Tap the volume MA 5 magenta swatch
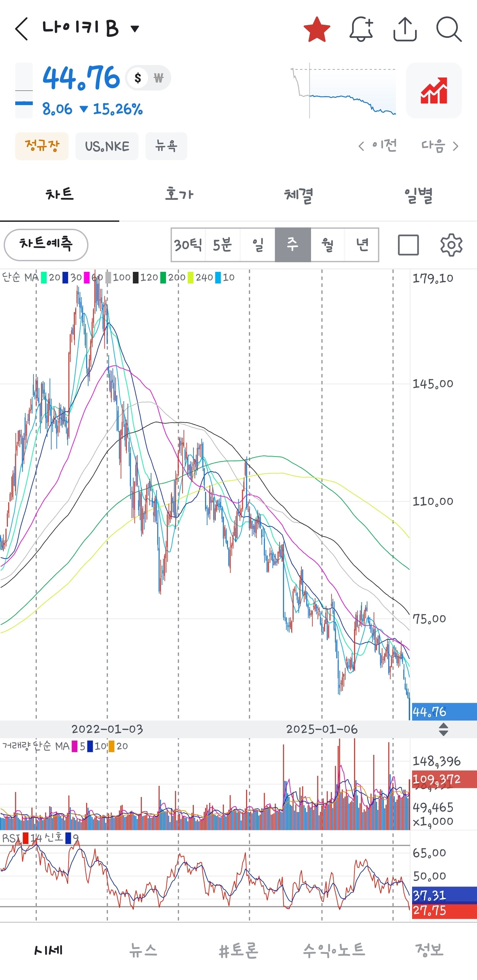 pyautogui.click(x=75, y=746)
